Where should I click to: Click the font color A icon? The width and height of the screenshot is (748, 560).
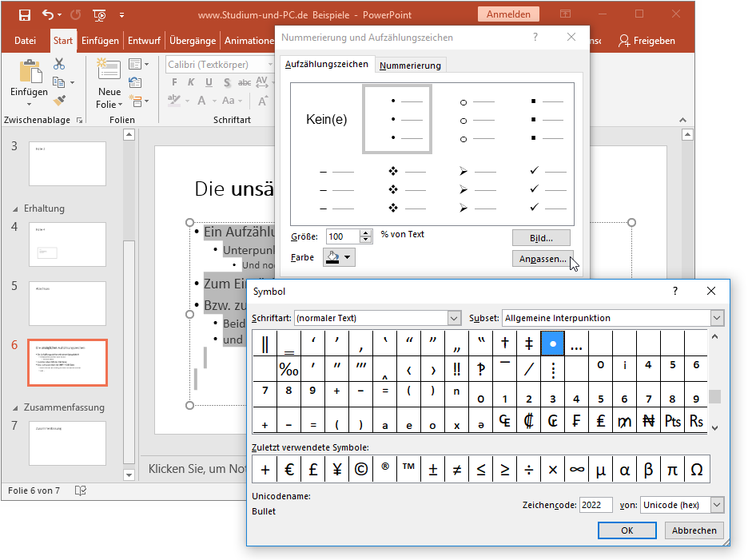(x=202, y=101)
